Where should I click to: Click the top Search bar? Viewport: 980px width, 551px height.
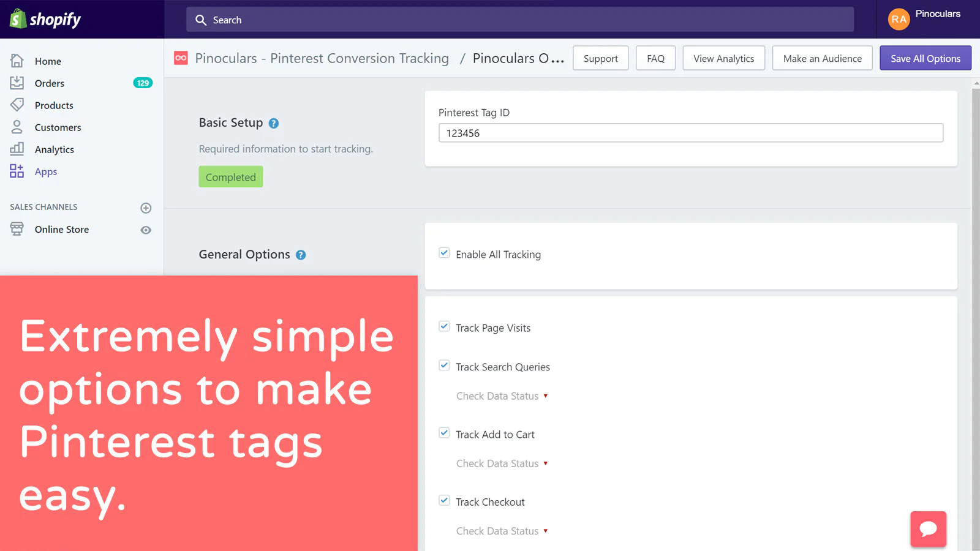520,20
